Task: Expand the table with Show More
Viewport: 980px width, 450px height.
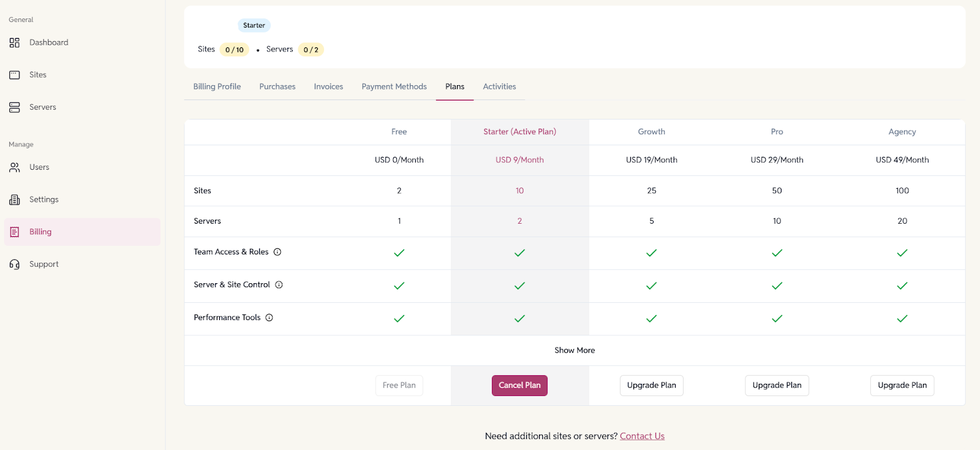Action: (575, 350)
